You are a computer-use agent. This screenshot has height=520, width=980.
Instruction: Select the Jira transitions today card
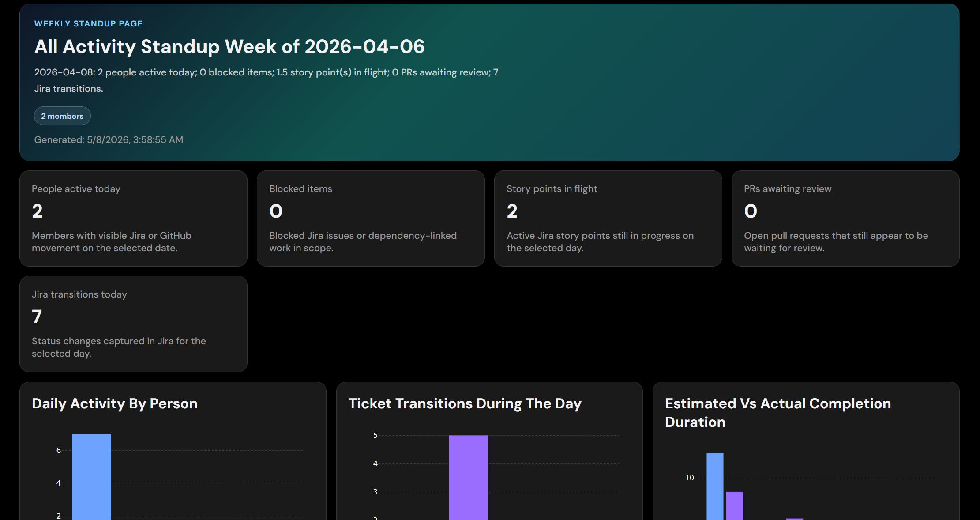click(x=133, y=324)
